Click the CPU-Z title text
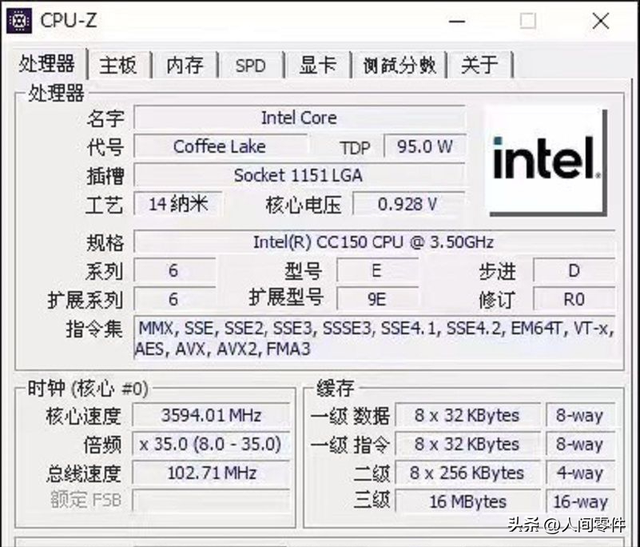 tap(69, 20)
